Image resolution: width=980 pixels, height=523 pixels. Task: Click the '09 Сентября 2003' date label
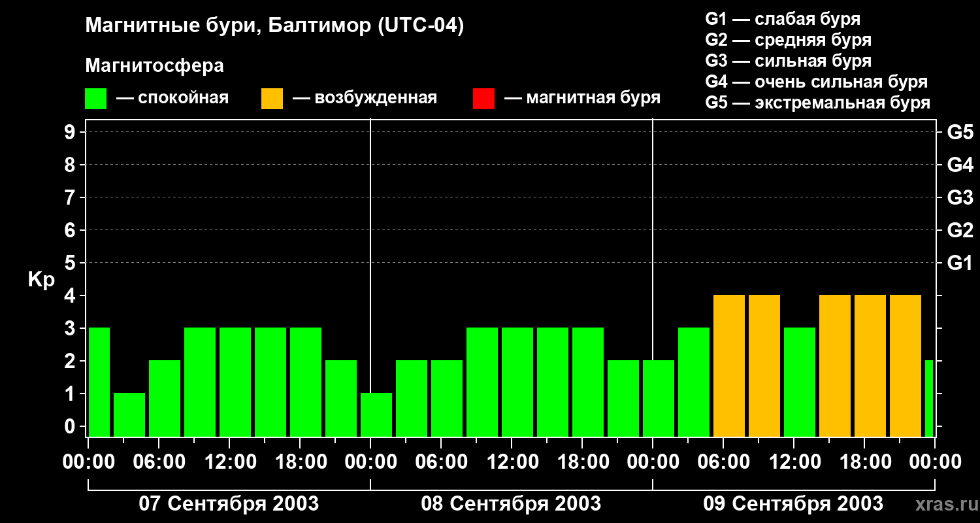pos(793,503)
